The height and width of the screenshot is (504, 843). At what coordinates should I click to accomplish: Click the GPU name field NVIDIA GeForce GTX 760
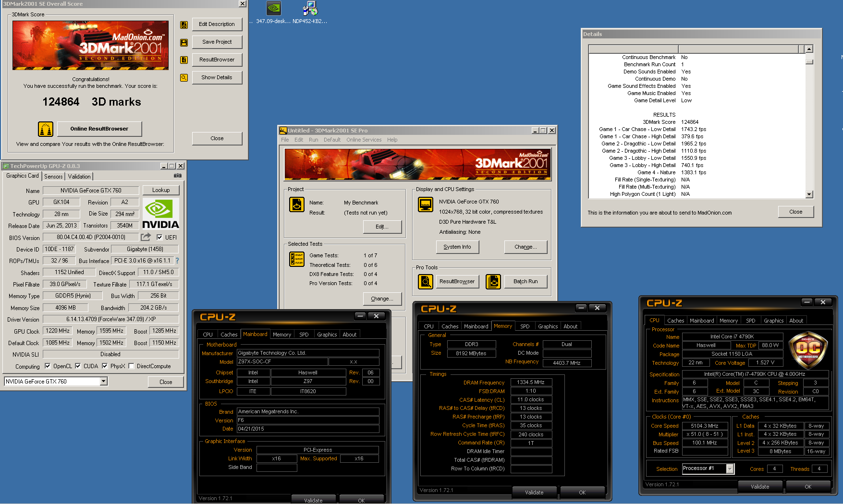91,191
